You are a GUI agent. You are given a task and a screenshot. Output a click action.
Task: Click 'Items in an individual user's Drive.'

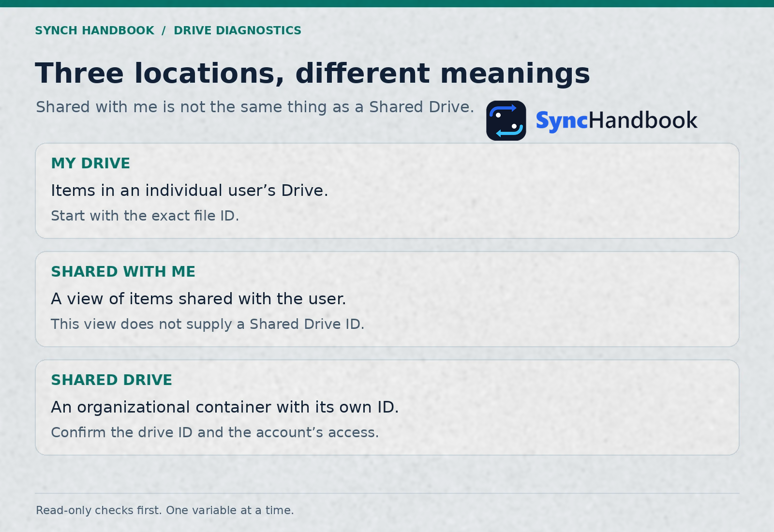(x=190, y=191)
